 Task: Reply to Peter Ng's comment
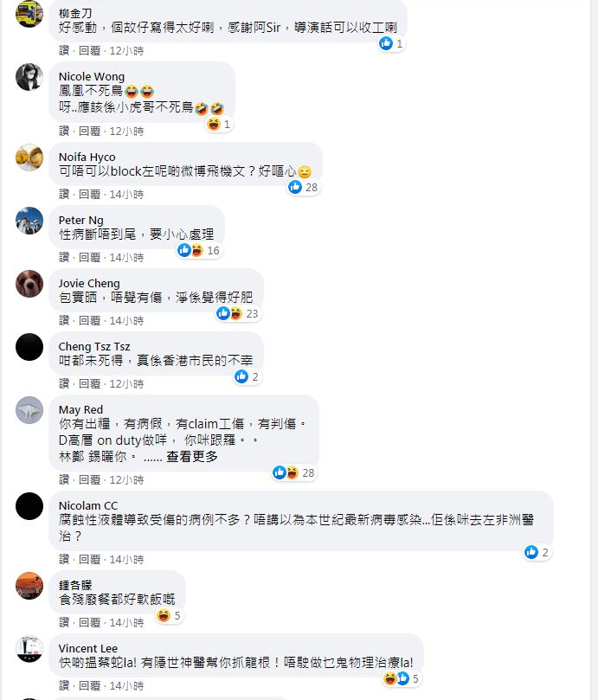89,258
